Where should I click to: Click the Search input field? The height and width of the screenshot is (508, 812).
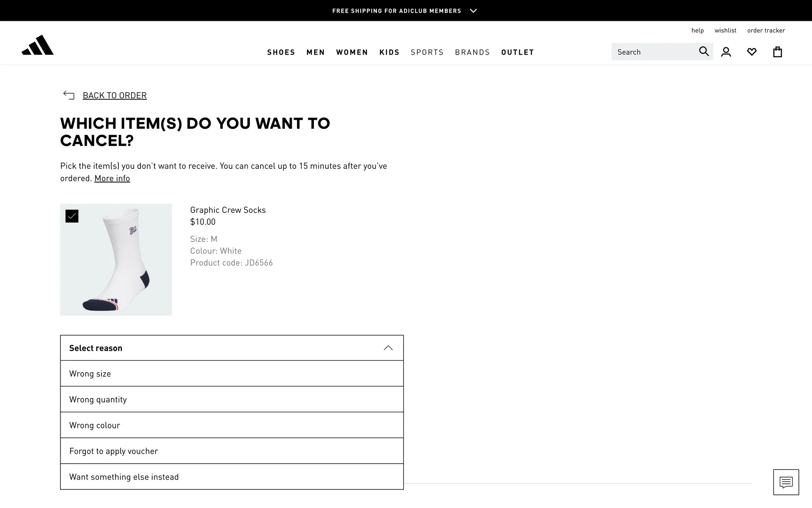pyautogui.click(x=653, y=52)
